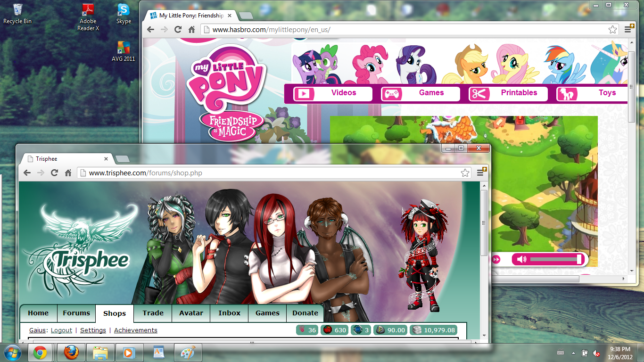Open the Chrome menu in the Trisphee window
The image size is (644, 362).
480,173
